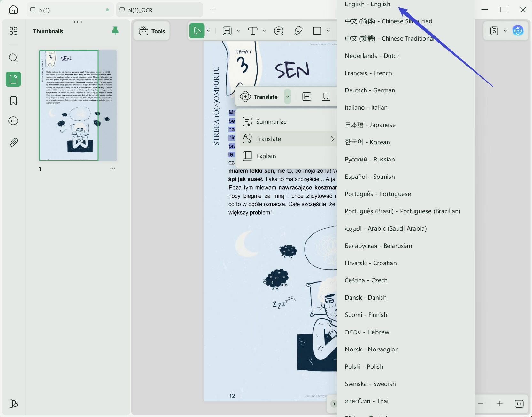Choose Summarize from AI menu
532x417 pixels.
coord(288,122)
